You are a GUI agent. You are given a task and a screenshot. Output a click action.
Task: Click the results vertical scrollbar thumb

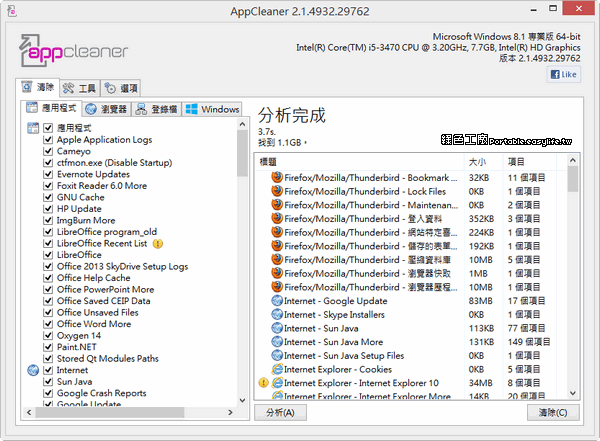[573, 179]
